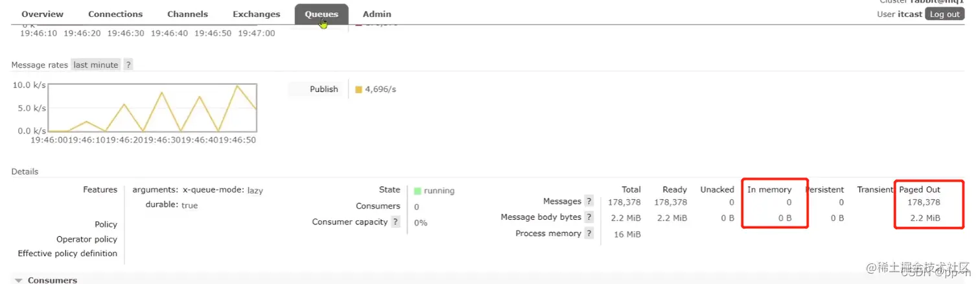Open the Channels tab

click(187, 14)
